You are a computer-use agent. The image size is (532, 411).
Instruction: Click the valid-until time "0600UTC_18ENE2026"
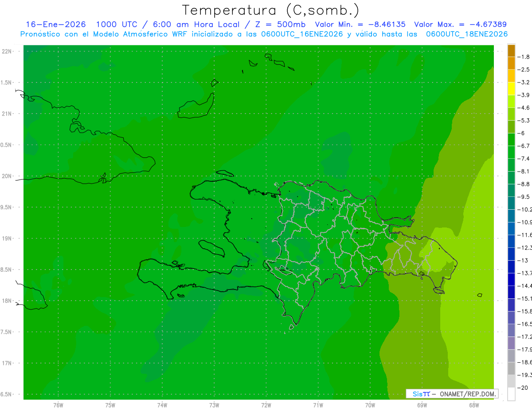pyautogui.click(x=467, y=34)
